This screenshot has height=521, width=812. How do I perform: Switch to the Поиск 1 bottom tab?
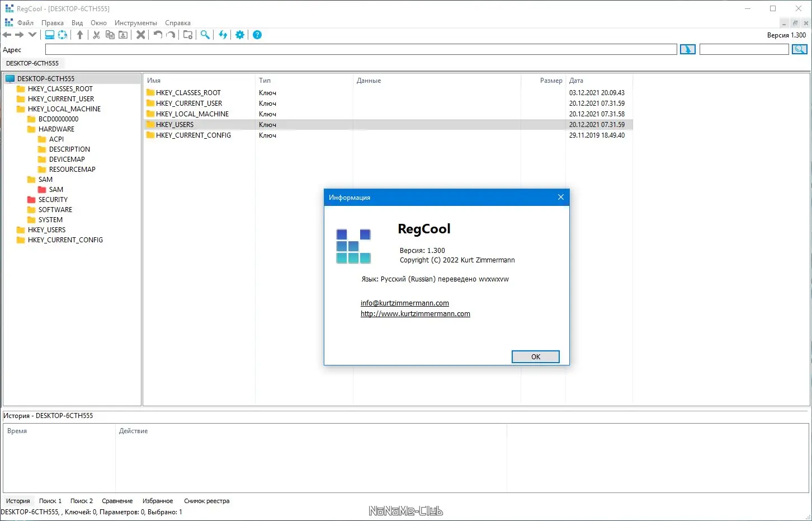(x=50, y=501)
